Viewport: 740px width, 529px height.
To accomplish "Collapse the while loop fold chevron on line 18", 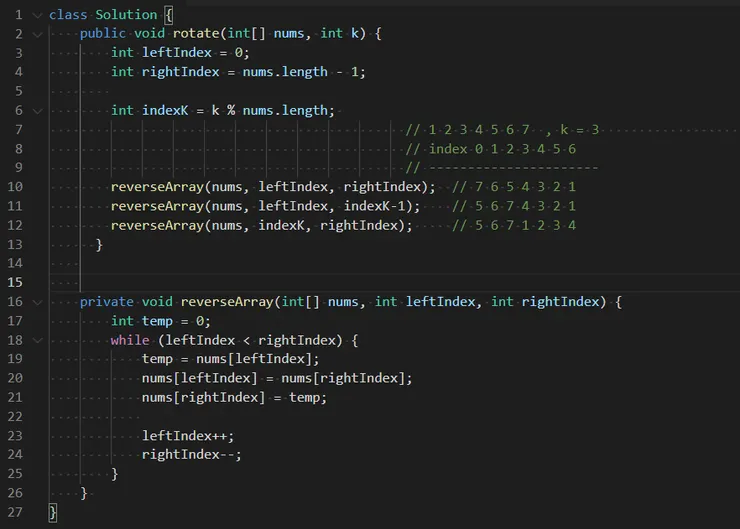I will coord(37,340).
